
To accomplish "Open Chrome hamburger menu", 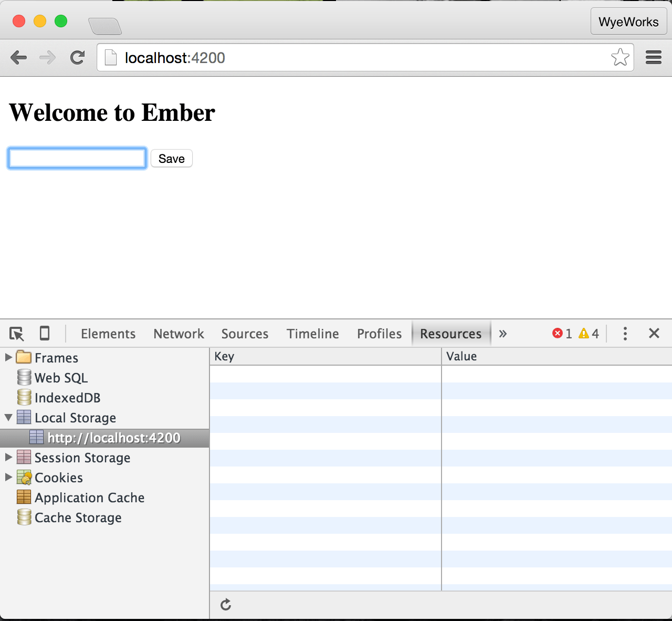I will (654, 57).
